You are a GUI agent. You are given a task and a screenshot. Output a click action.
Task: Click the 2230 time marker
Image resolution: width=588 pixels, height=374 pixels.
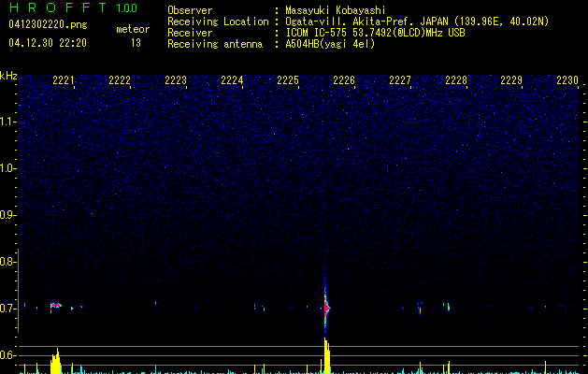tap(567, 80)
